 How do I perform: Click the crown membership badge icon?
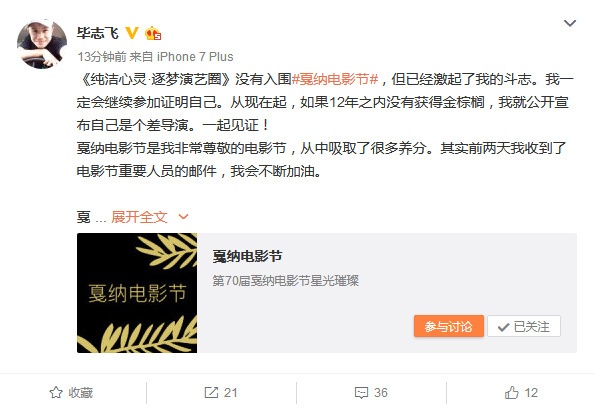tap(153, 33)
